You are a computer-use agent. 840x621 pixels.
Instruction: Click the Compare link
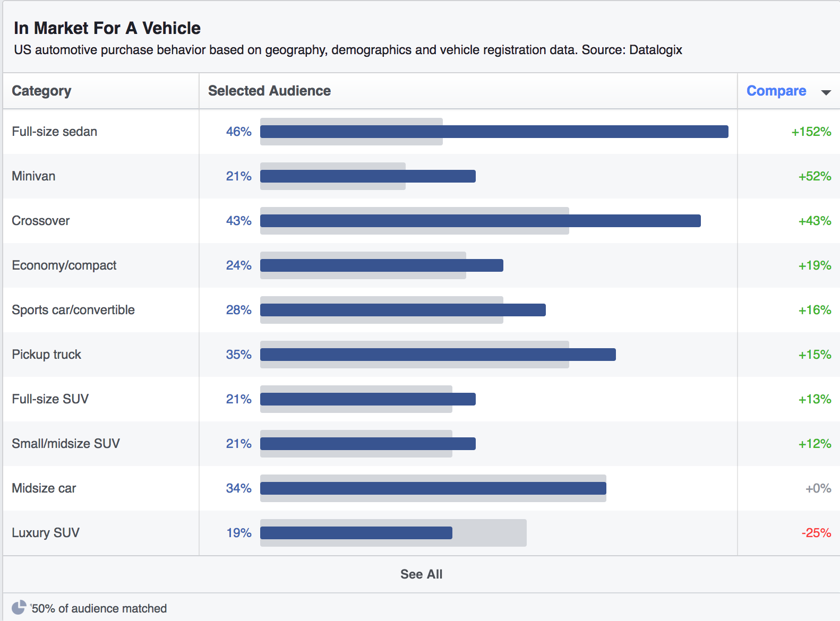point(776,91)
